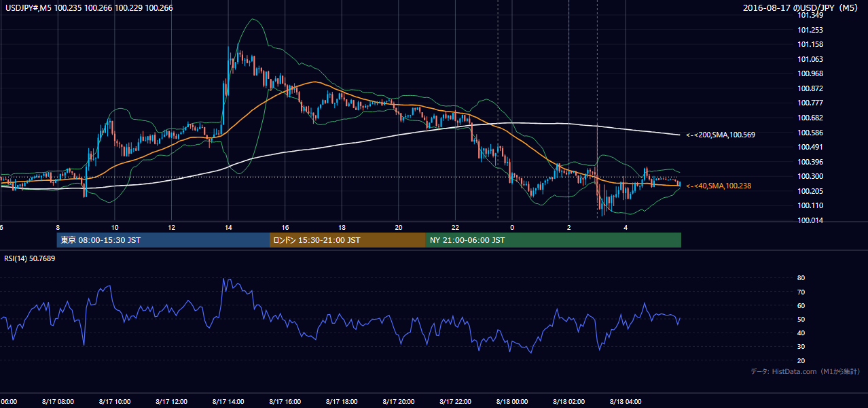Click the RSI 40 level label
Viewport: 868px width, 408px height.
pos(801,333)
